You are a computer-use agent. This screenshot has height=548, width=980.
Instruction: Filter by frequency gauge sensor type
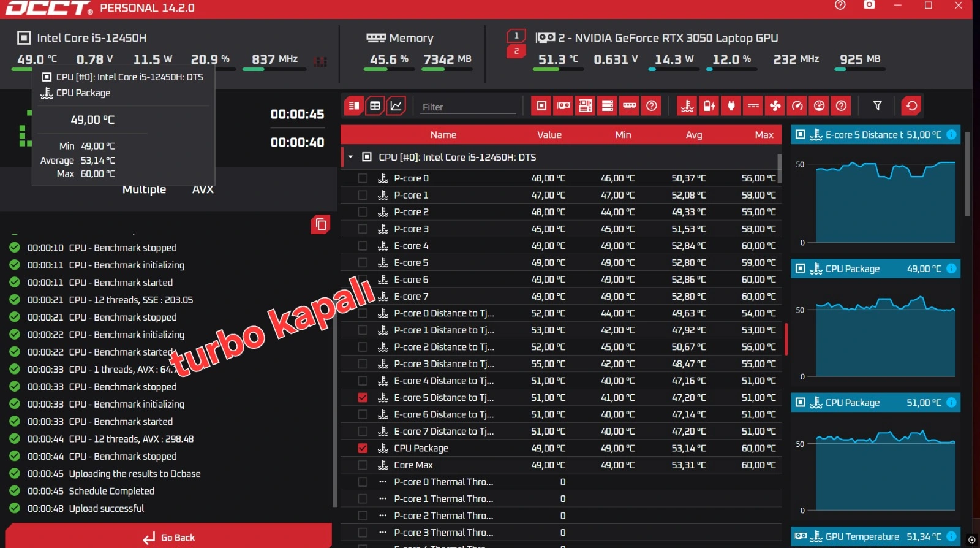click(x=797, y=106)
